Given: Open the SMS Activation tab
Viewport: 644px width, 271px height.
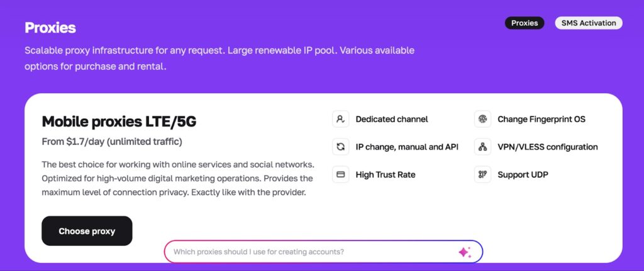Looking at the screenshot, I should coord(589,23).
